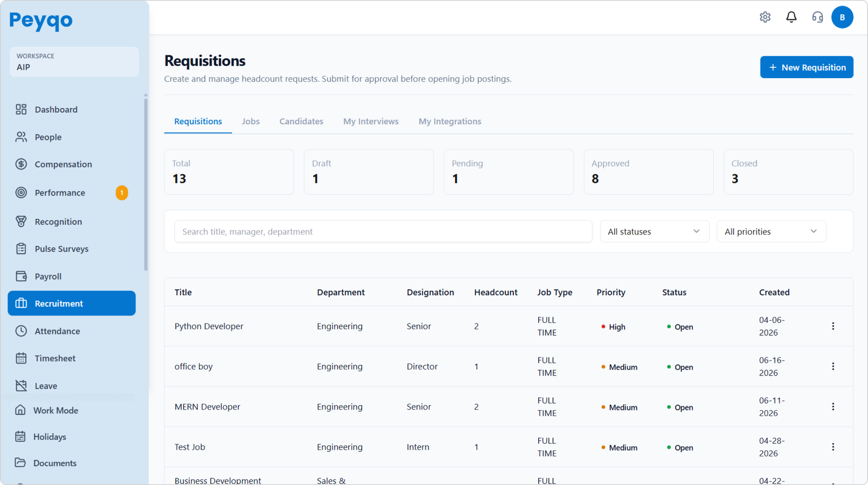Click Medium priority in Test Job row
Image resolution: width=868 pixels, height=485 pixels.
(620, 448)
